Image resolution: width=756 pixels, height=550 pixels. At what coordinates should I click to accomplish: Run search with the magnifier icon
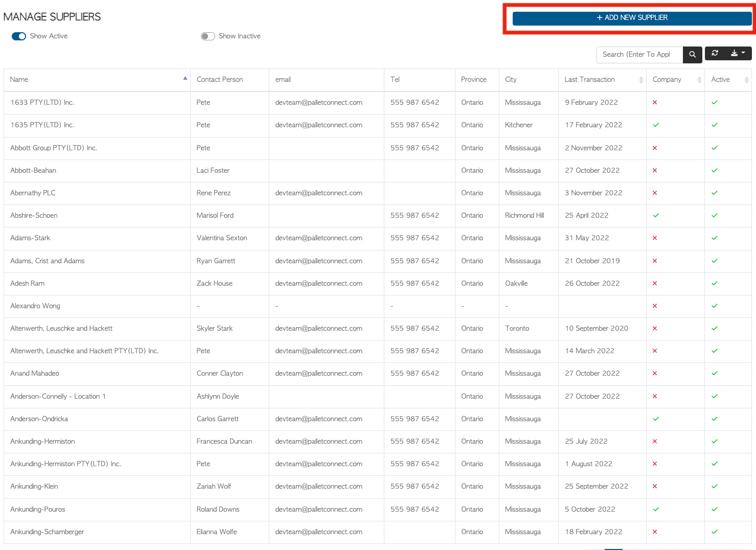coord(692,55)
